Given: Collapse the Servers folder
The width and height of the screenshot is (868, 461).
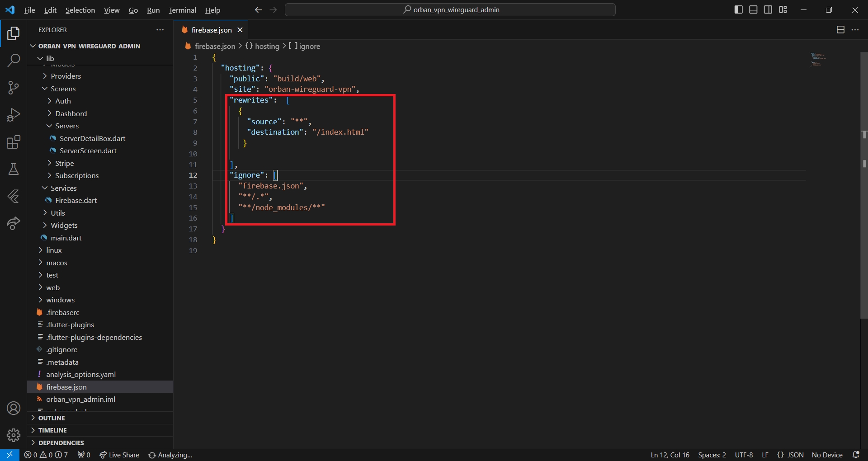Looking at the screenshot, I should (x=66, y=126).
